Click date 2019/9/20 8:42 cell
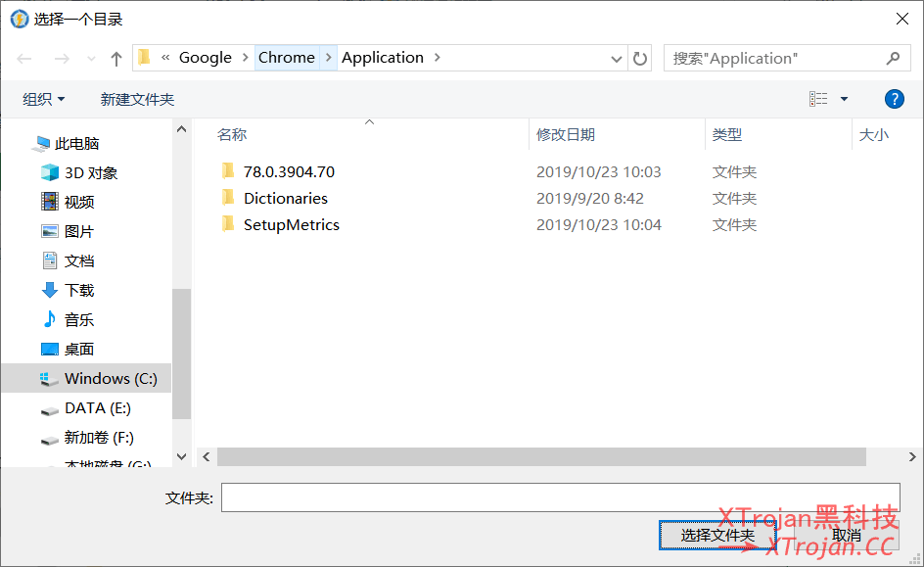Screen dimensions: 924x567 pos(590,198)
